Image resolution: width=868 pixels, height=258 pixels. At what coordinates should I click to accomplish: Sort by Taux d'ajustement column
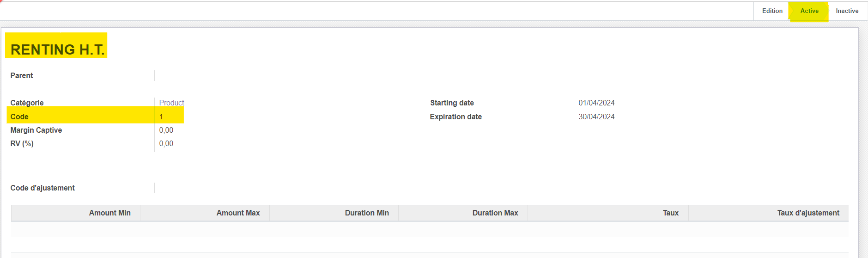coord(808,213)
